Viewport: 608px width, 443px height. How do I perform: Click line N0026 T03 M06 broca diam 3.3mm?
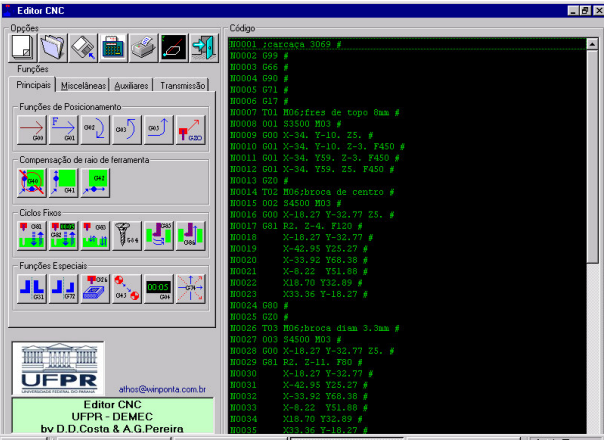tap(408, 328)
